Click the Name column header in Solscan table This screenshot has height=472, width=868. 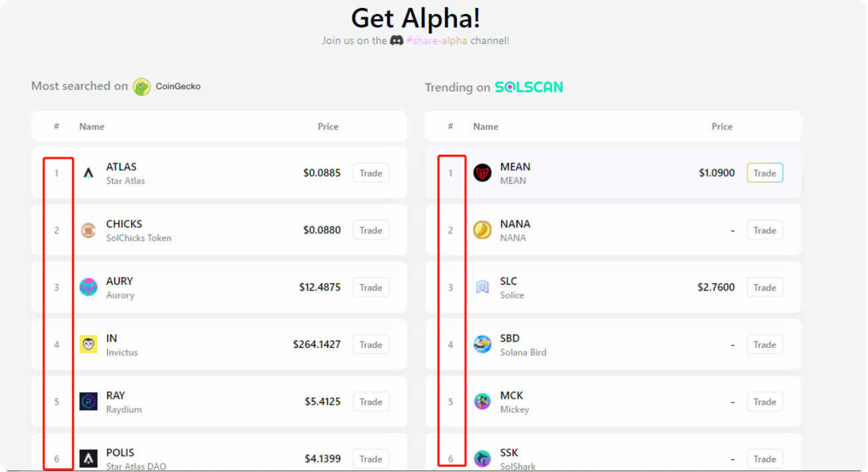point(486,127)
